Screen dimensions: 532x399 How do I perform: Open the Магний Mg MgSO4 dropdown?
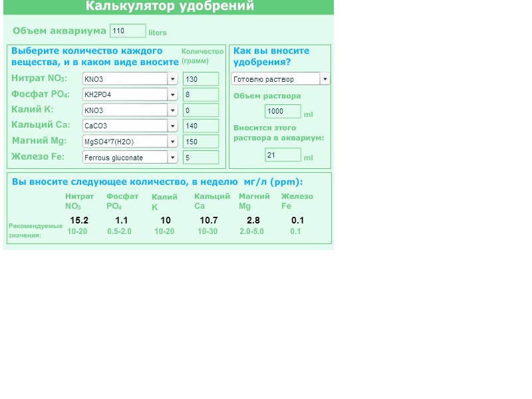[130, 142]
